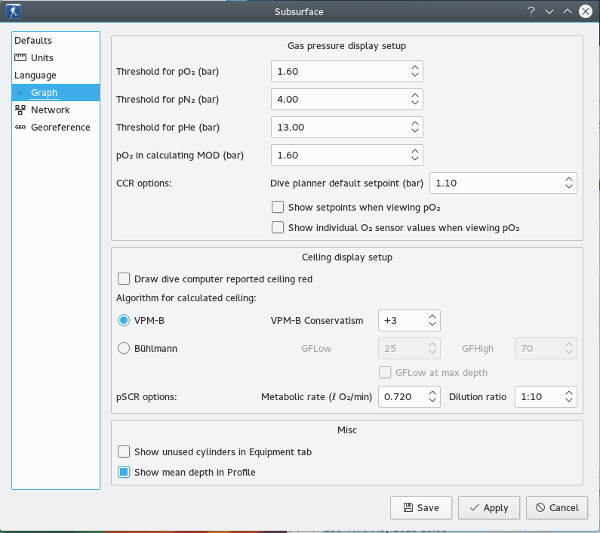This screenshot has height=533, width=600.
Task: Increase the pN₂ threshold with up arrow
Action: tap(415, 95)
